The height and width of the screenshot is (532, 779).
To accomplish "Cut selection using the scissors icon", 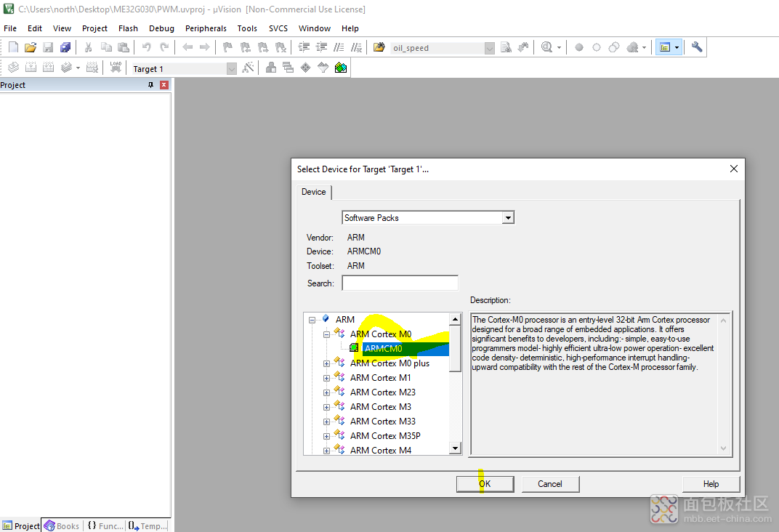I will coord(89,47).
